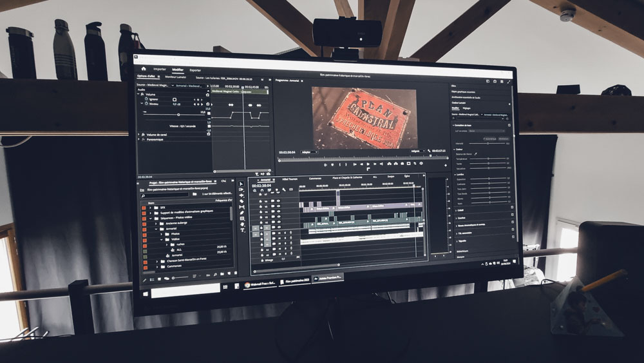Screen dimensions: 644x363
Task: Open the Moniteur Lumetri tab
Action: coord(175,77)
